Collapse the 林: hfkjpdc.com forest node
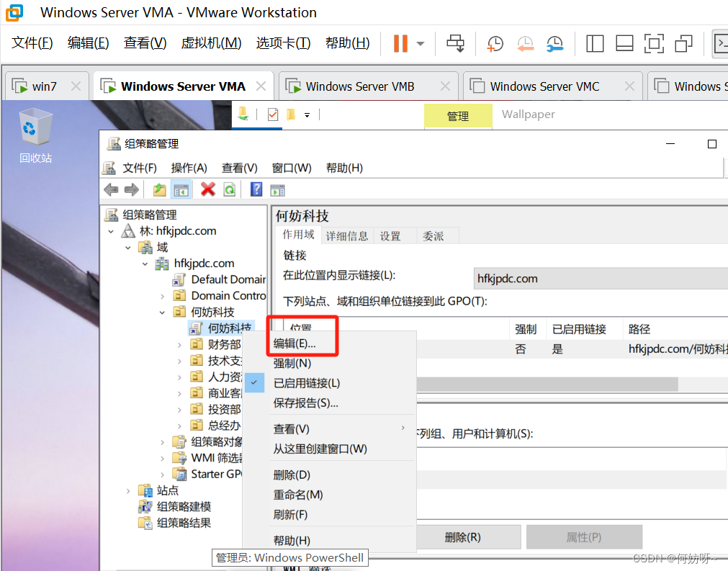 (111, 232)
